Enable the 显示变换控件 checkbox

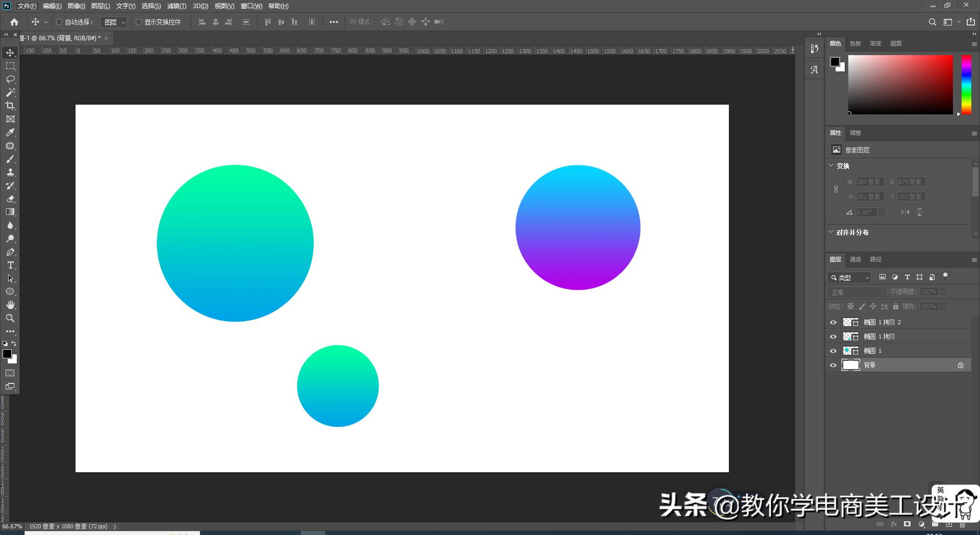click(139, 22)
